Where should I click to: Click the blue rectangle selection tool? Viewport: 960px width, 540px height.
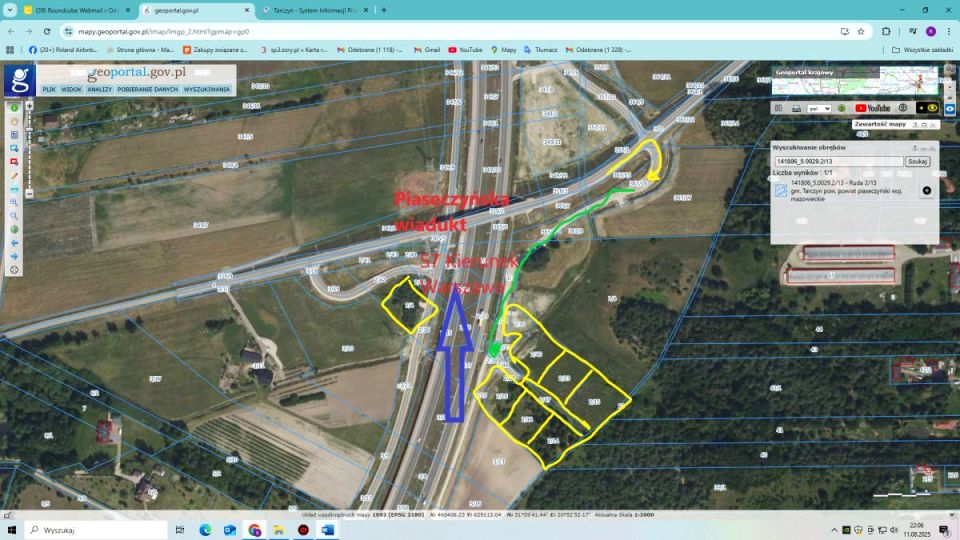click(x=14, y=148)
